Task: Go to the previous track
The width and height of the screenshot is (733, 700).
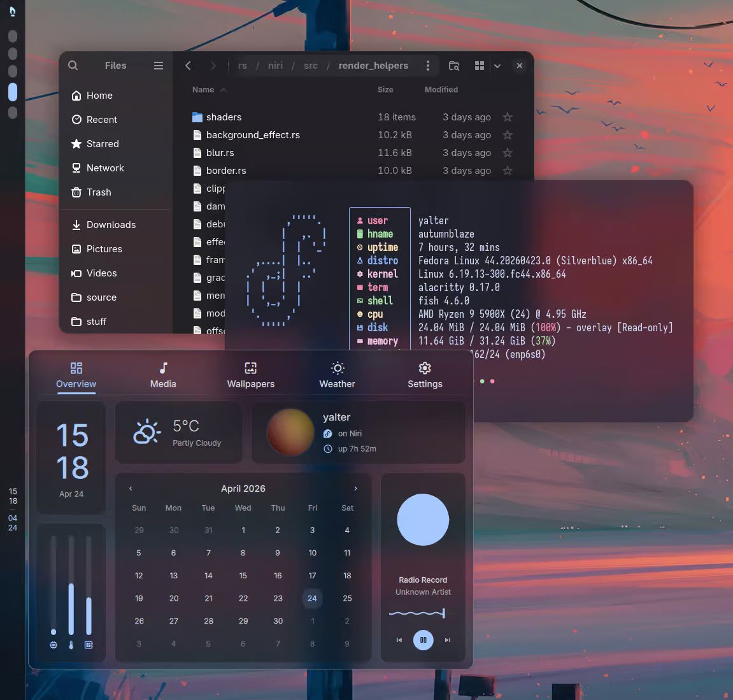Action: tap(399, 640)
